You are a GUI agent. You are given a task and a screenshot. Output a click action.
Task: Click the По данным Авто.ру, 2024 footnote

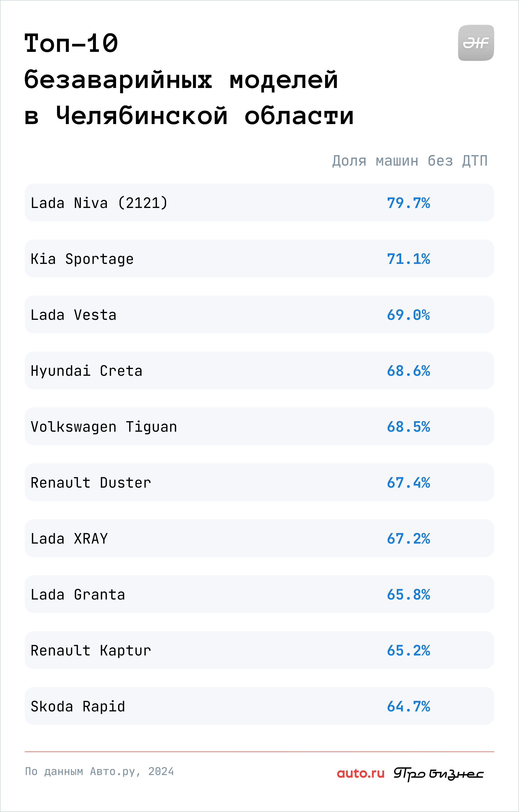pos(100,772)
